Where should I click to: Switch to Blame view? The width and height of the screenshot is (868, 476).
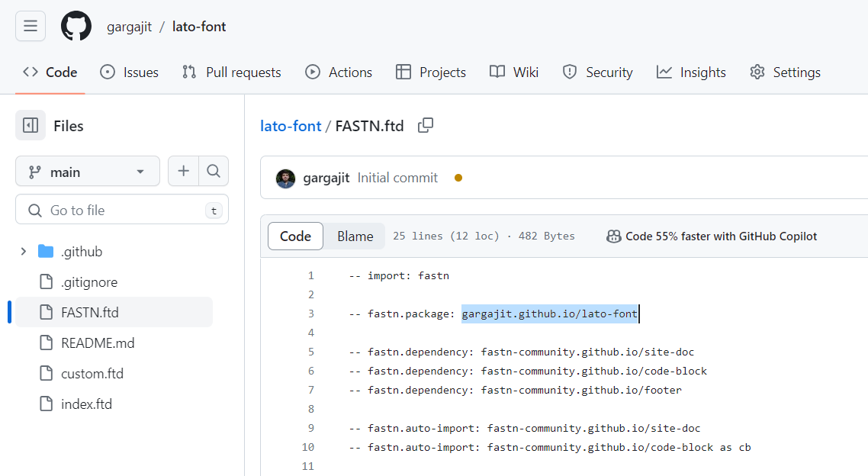(x=355, y=236)
